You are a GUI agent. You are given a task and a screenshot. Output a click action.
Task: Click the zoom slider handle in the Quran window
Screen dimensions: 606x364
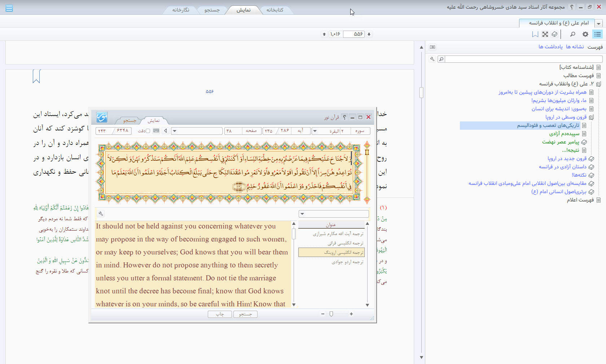pyautogui.click(x=331, y=314)
